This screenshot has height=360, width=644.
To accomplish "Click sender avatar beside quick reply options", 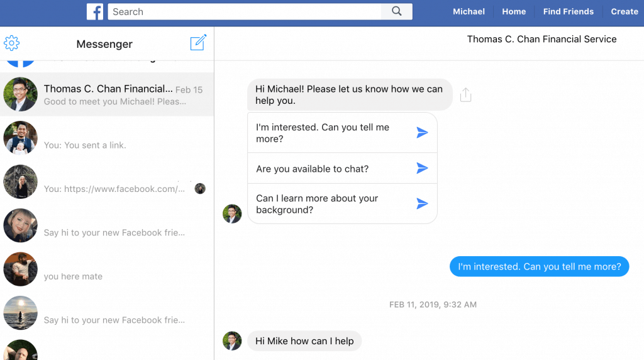I will 232,214.
